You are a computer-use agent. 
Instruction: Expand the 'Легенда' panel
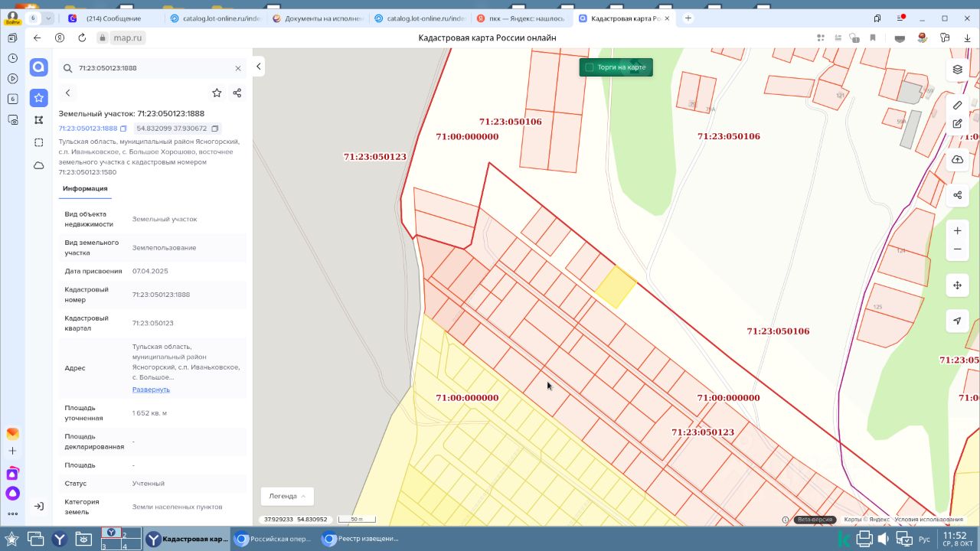point(287,496)
